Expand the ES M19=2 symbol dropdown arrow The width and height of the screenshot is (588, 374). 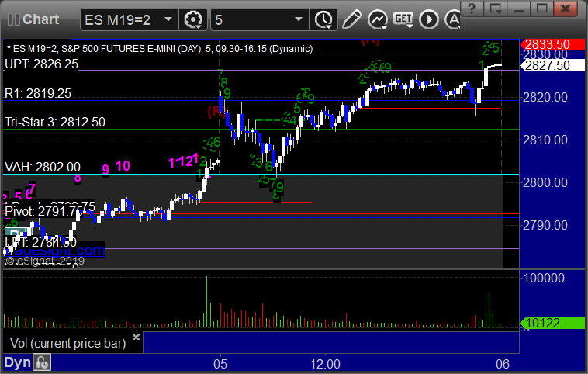tap(168, 19)
